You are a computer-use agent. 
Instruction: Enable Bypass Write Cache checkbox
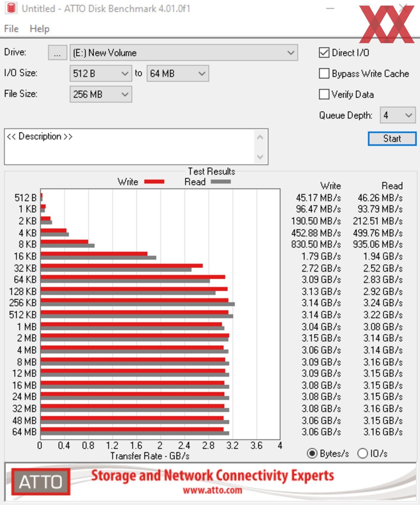(324, 74)
